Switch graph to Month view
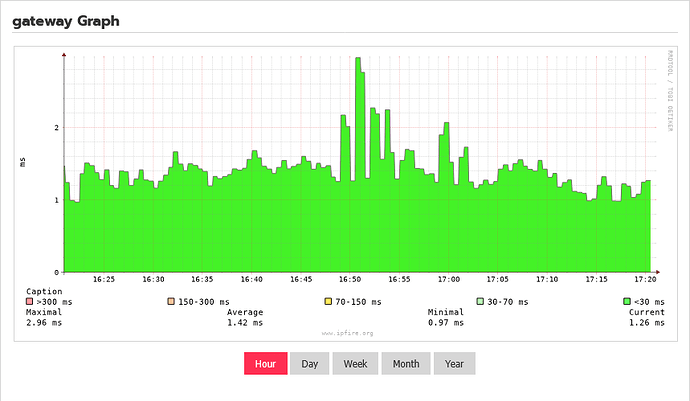 point(406,364)
